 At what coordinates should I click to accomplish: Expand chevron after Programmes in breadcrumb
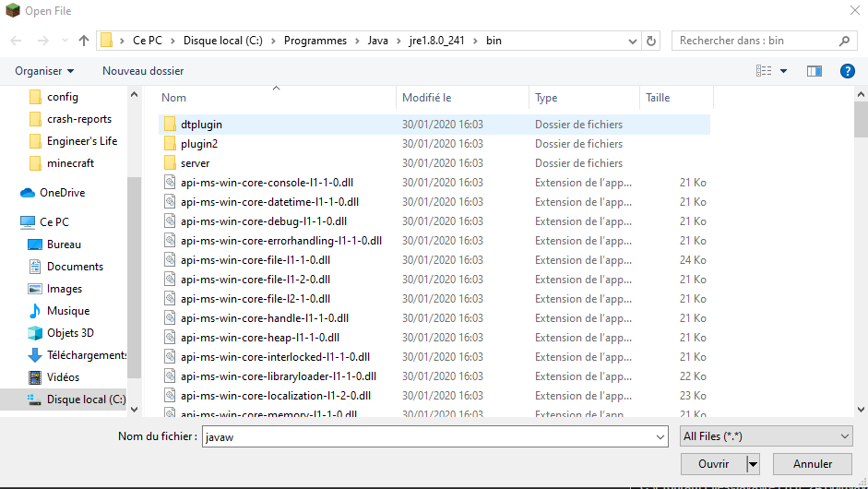pos(357,41)
